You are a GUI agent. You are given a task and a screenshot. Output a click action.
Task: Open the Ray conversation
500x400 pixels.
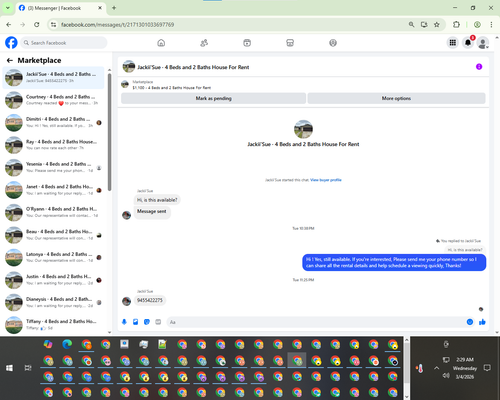click(53, 145)
